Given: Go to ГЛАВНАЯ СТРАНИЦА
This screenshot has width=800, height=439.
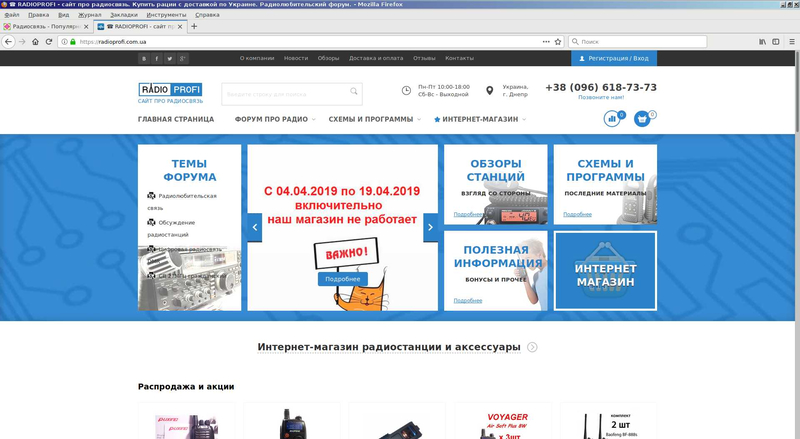Looking at the screenshot, I should point(176,119).
